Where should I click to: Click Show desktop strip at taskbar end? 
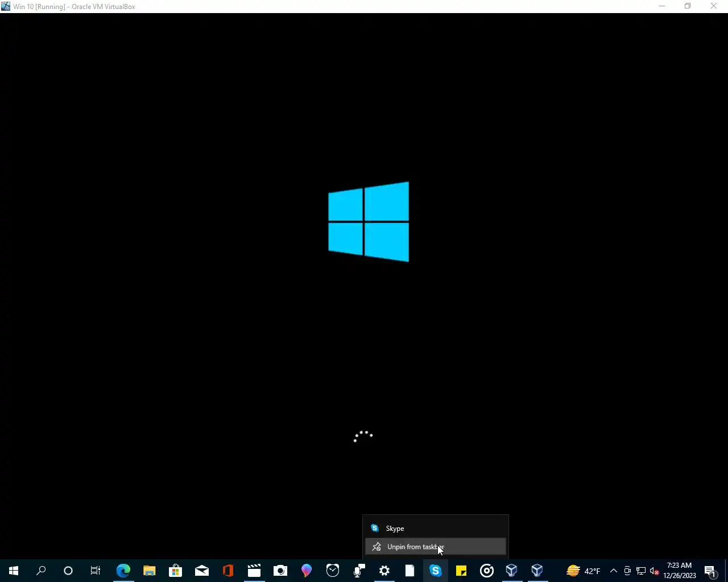(726, 571)
